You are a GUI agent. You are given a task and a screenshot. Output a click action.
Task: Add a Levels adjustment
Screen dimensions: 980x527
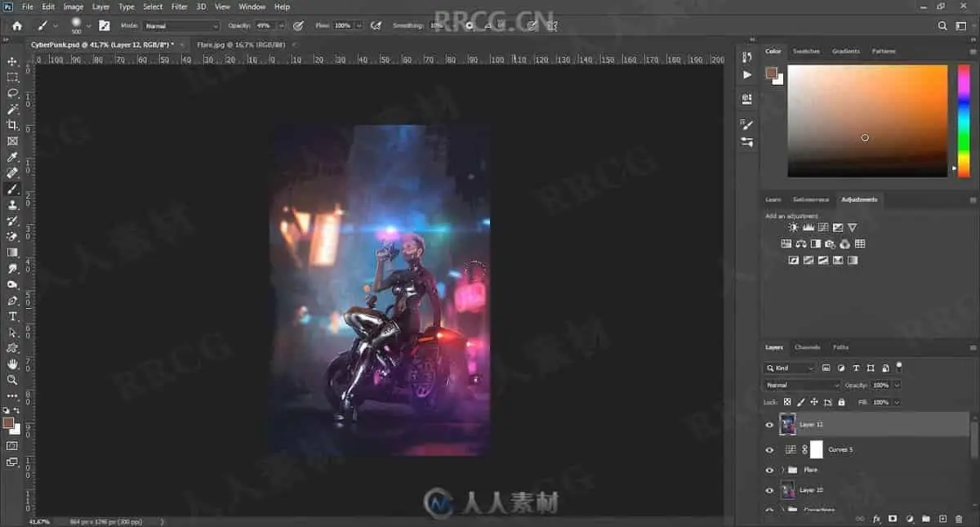(x=808, y=227)
